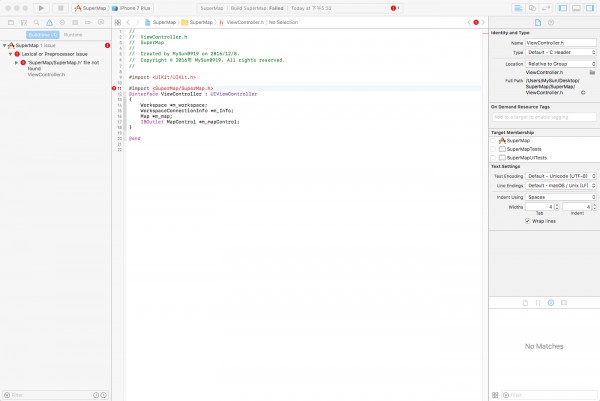Show the File inspector

(538, 23)
